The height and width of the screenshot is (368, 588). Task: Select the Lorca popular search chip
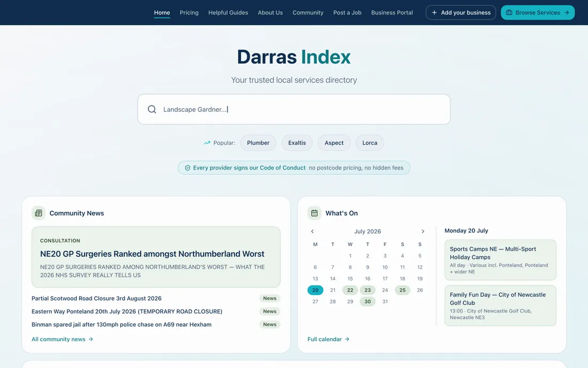[x=370, y=143]
